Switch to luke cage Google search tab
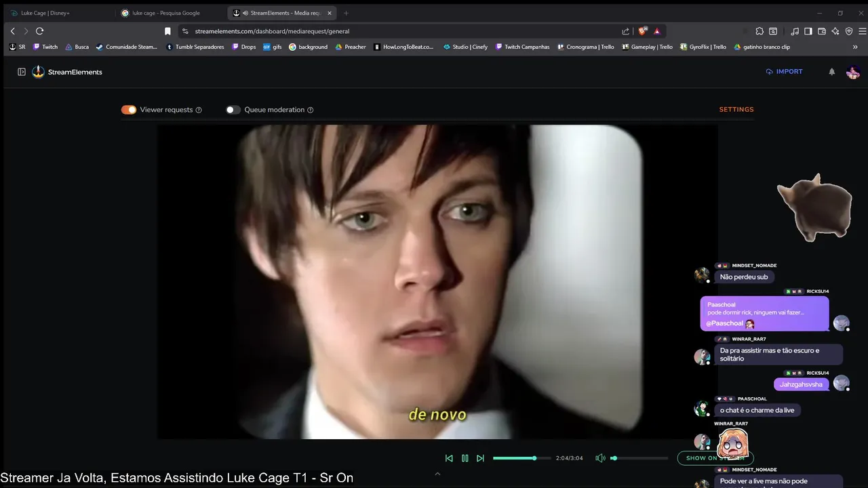Screen dimensions: 868x488 (170, 13)
